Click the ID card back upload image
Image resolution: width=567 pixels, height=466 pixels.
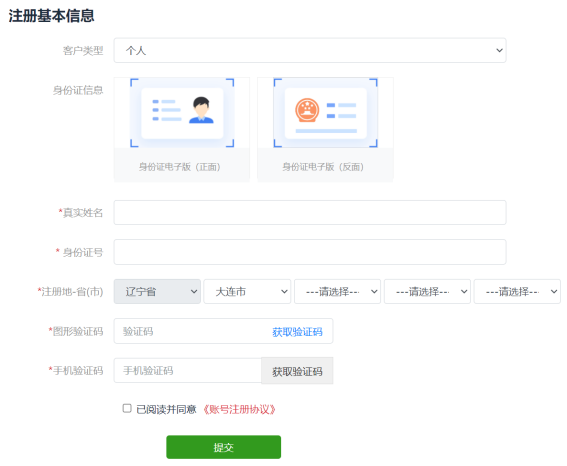[325, 113]
